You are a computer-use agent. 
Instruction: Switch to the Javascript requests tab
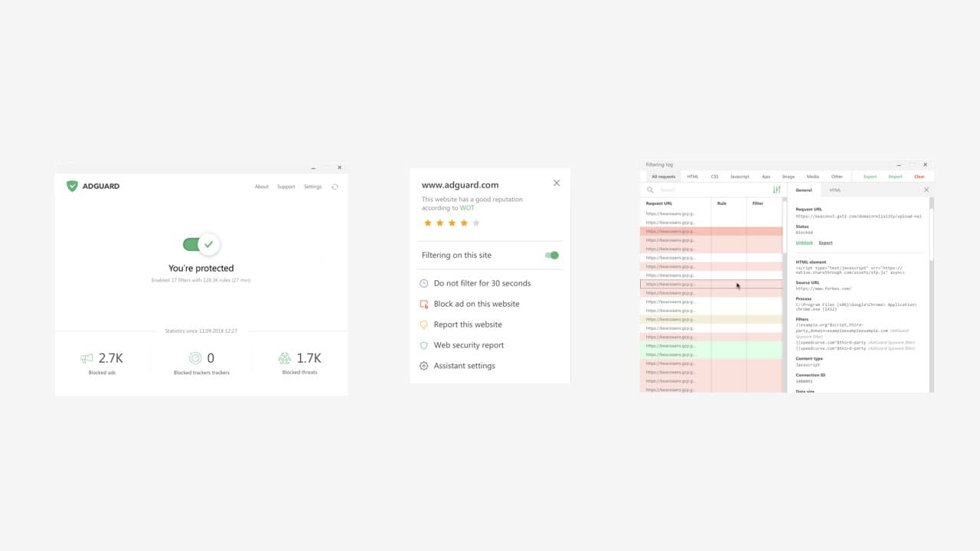pyautogui.click(x=740, y=177)
